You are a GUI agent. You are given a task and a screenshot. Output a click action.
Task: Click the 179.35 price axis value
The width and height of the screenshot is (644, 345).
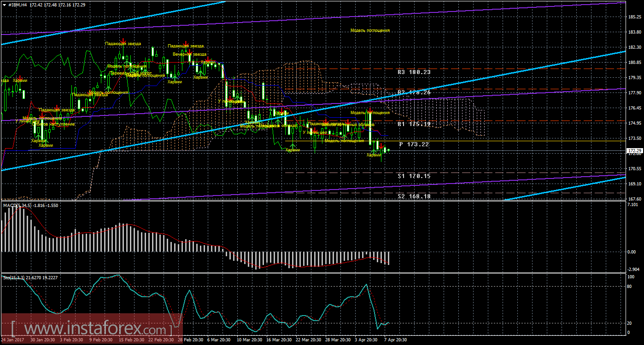coord(635,78)
